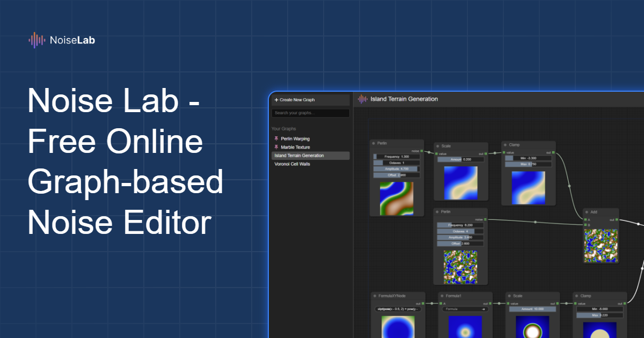This screenshot has height=338, width=644.
Task: Click the preview under the Offset 2.600 Perlin node
Action: tap(460, 267)
